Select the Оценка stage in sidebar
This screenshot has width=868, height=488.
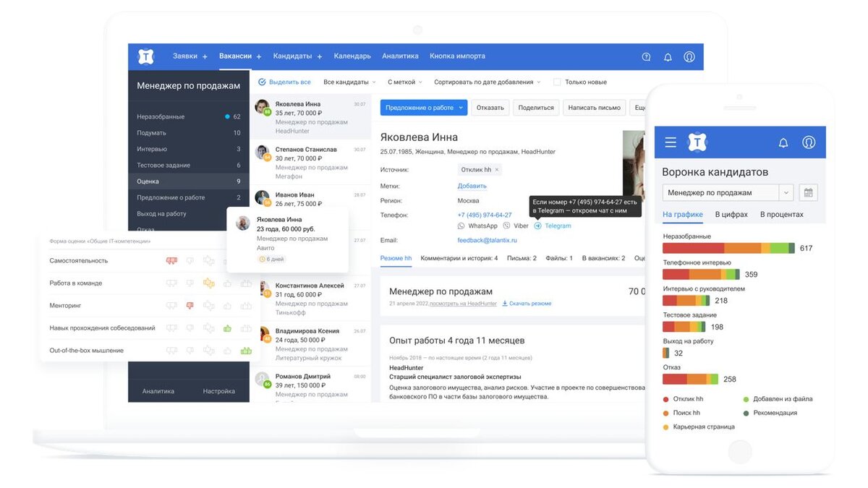point(189,181)
